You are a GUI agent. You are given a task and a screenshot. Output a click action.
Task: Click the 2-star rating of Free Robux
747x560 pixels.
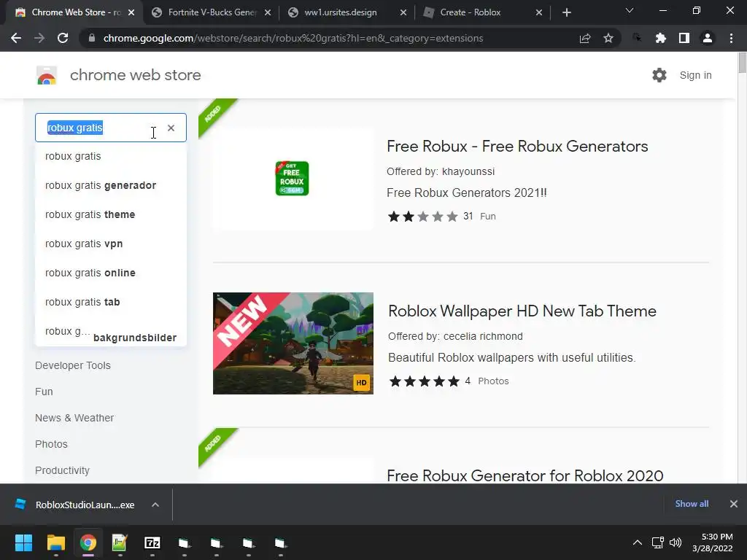423,216
